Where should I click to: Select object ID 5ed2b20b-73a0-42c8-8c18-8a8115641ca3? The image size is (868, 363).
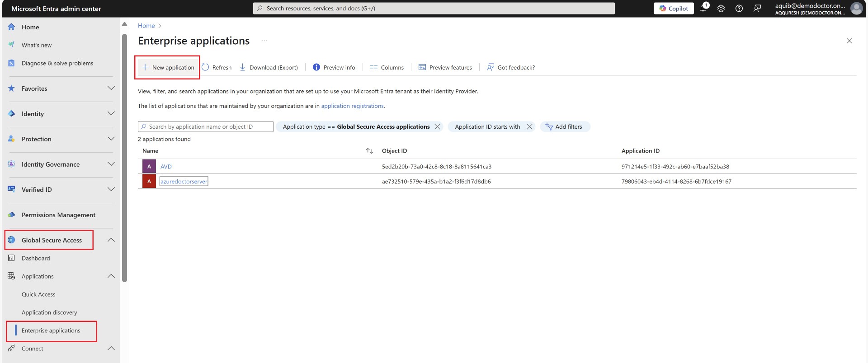(437, 167)
